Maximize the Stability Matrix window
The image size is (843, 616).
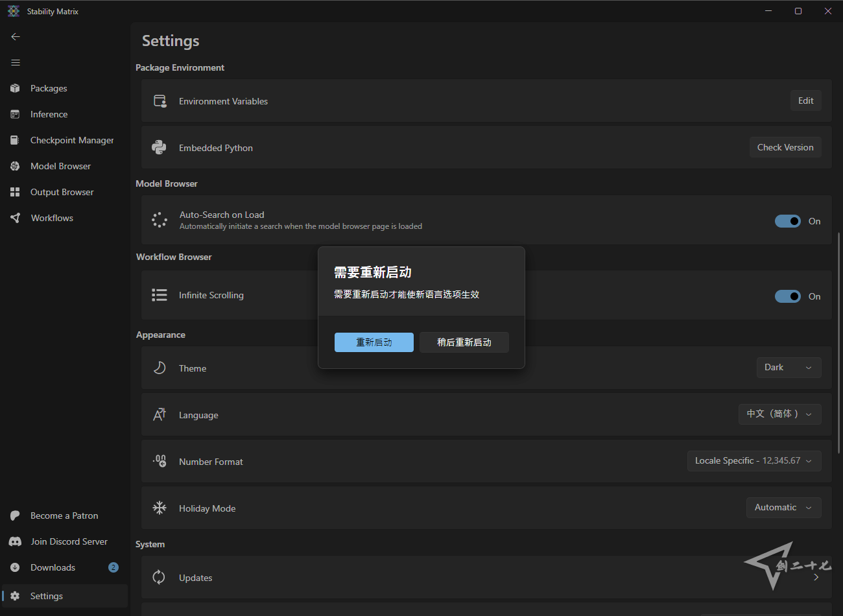point(798,11)
